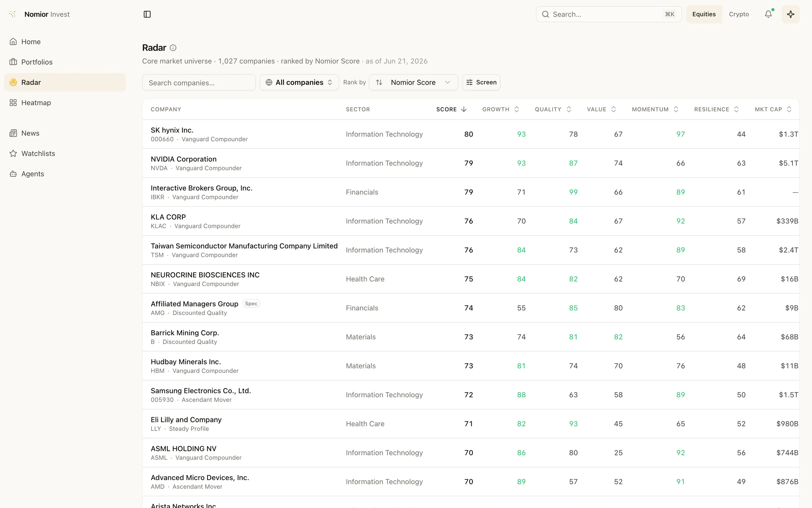Click the $5.1T market cap value
The height and width of the screenshot is (508, 812).
click(x=788, y=163)
